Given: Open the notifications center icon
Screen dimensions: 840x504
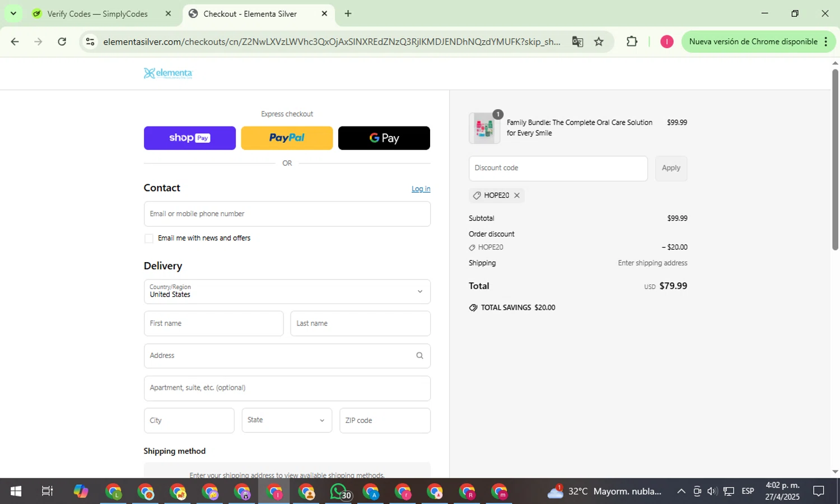Looking at the screenshot, I should [x=819, y=491].
